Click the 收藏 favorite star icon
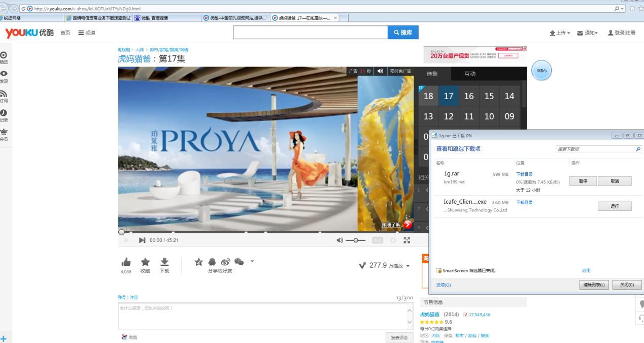This screenshot has width=644, height=343. [145, 262]
